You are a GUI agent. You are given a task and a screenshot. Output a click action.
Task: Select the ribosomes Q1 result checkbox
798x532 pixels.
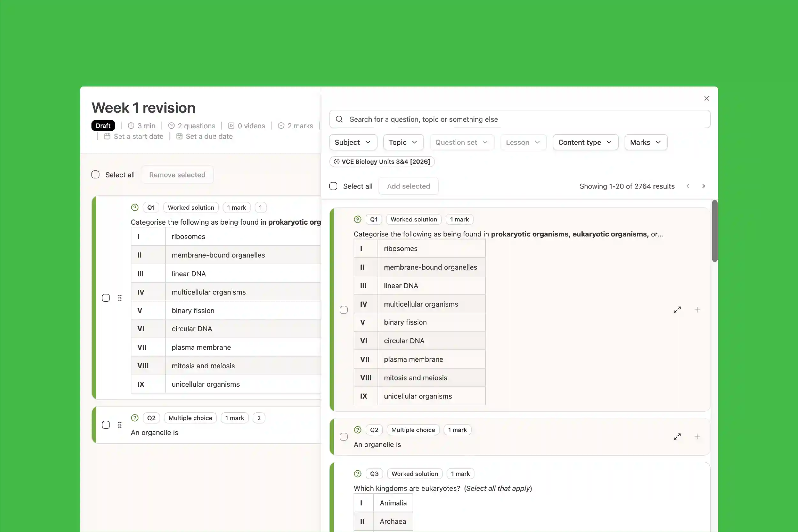[x=344, y=310]
